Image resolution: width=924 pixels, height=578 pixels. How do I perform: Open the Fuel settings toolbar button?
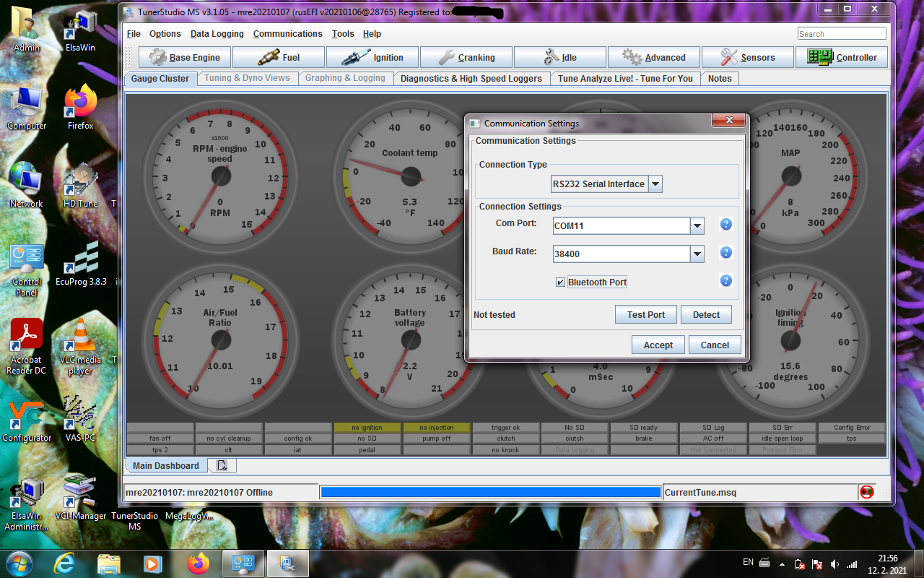click(x=279, y=57)
